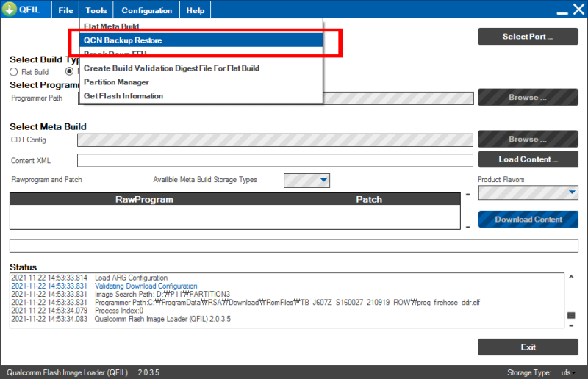Click the CDT Config path field
Screen dimensions: 588x379
click(x=275, y=140)
